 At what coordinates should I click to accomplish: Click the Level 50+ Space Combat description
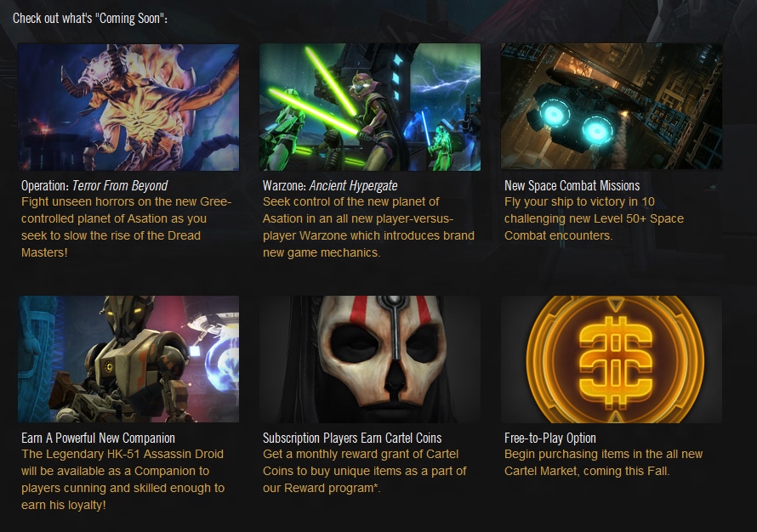click(594, 218)
